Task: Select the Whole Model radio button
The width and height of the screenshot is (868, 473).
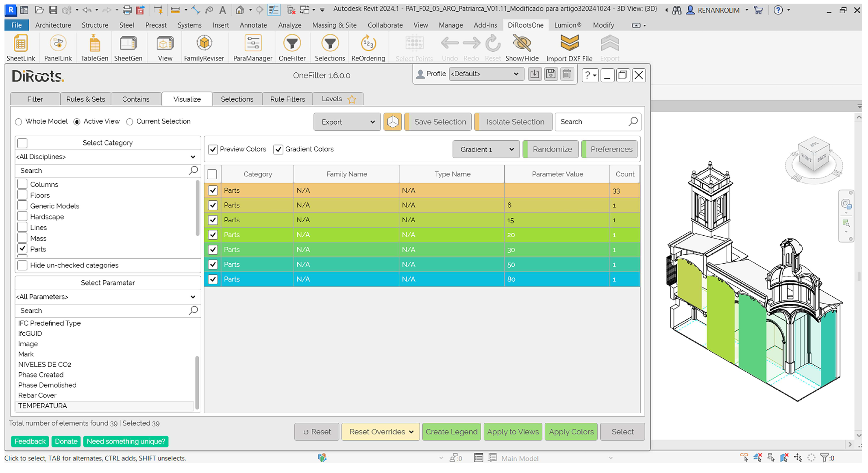Action: [x=19, y=122]
